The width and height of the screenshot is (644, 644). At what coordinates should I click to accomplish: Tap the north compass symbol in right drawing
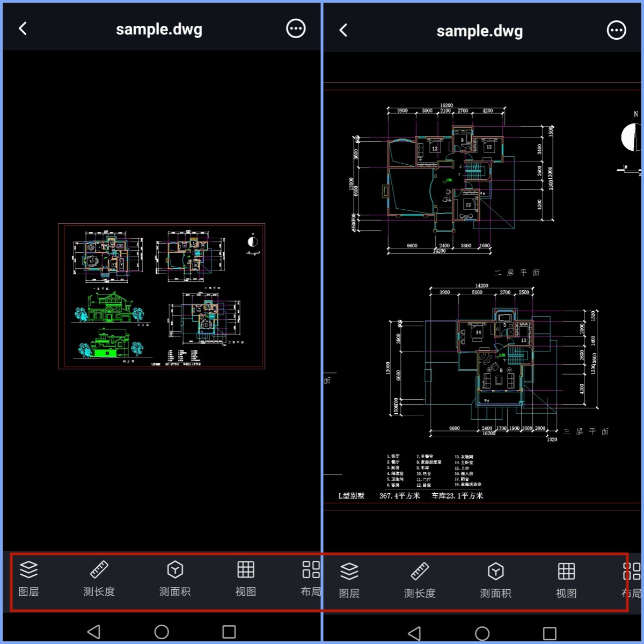coord(632,137)
